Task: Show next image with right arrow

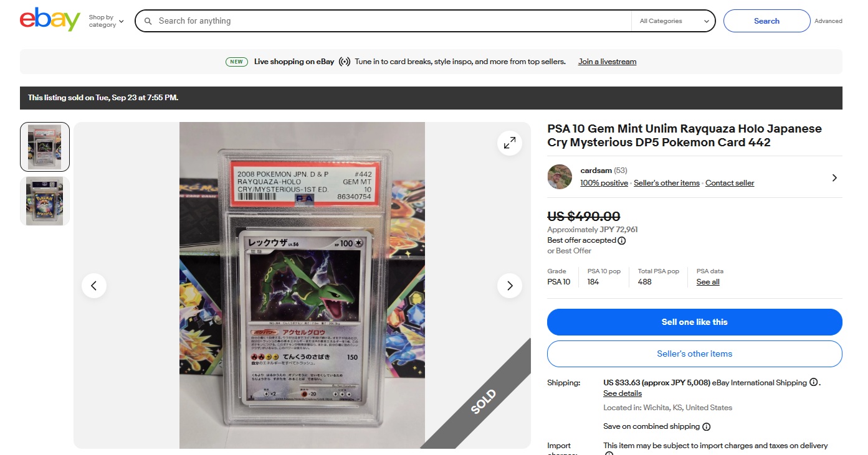Action: pyautogui.click(x=510, y=286)
